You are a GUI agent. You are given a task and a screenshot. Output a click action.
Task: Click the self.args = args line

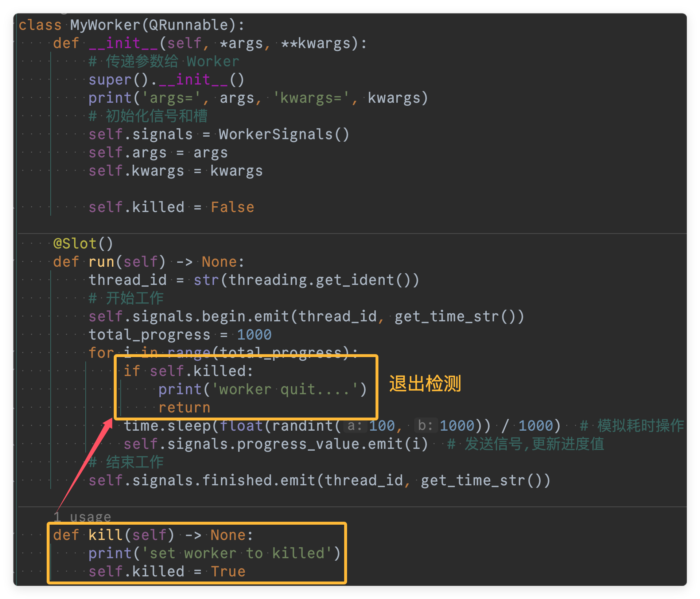[158, 153]
